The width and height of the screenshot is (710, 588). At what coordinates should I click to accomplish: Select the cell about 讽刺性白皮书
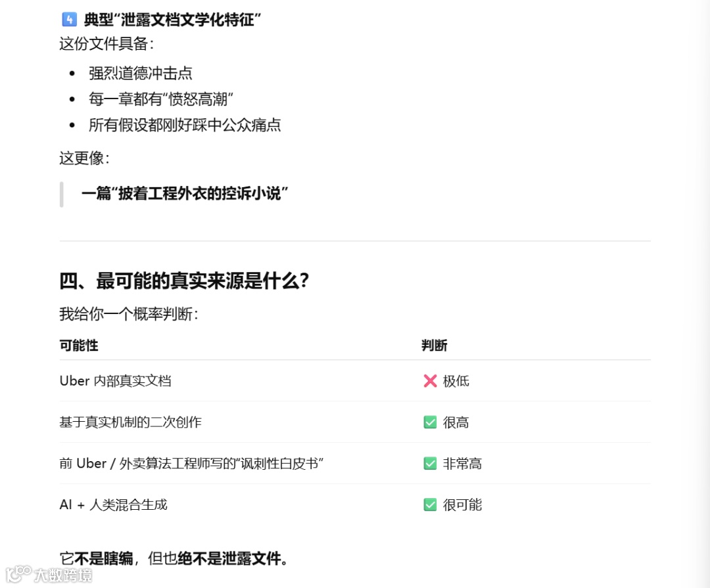tap(191, 464)
